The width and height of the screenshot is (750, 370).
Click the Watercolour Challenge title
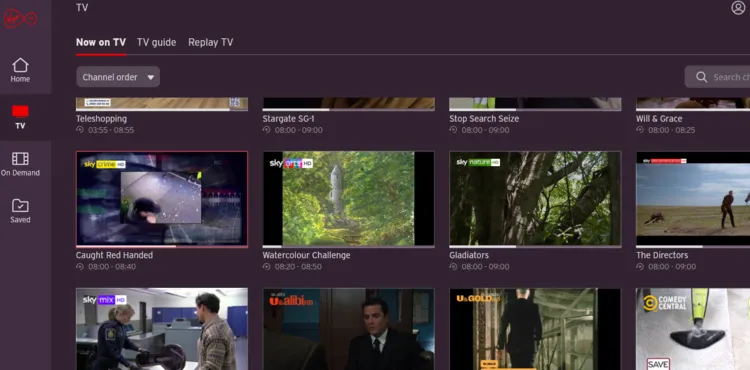tap(306, 255)
